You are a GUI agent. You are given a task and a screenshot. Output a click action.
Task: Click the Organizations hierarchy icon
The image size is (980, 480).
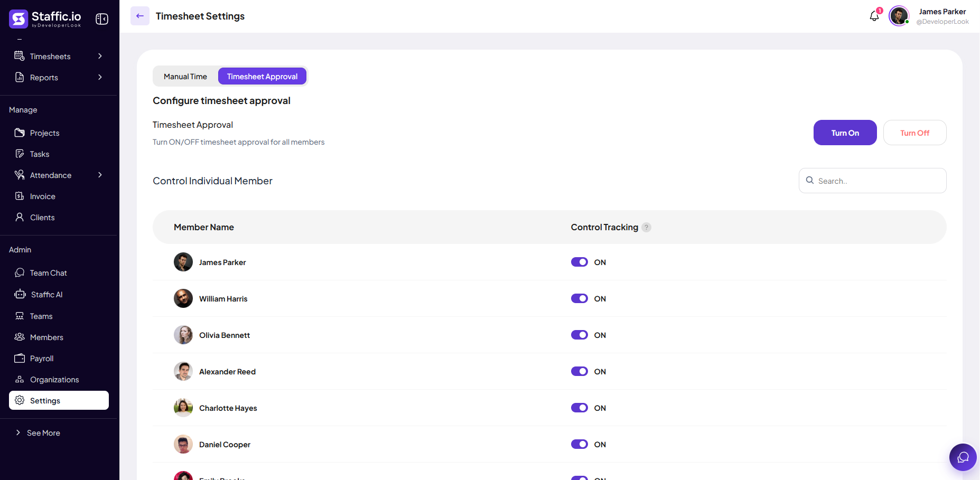pos(20,379)
